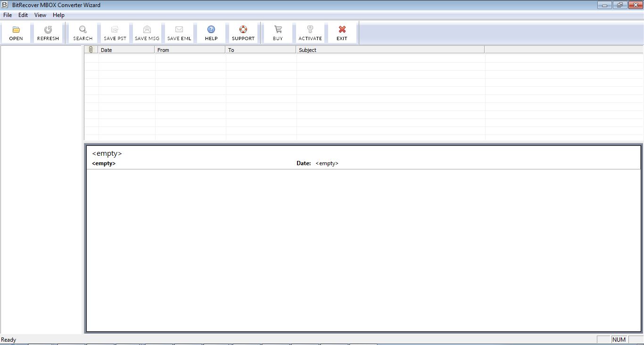The image size is (644, 345).
Task: Contact support via the lifebuoy icon
Action: [243, 33]
